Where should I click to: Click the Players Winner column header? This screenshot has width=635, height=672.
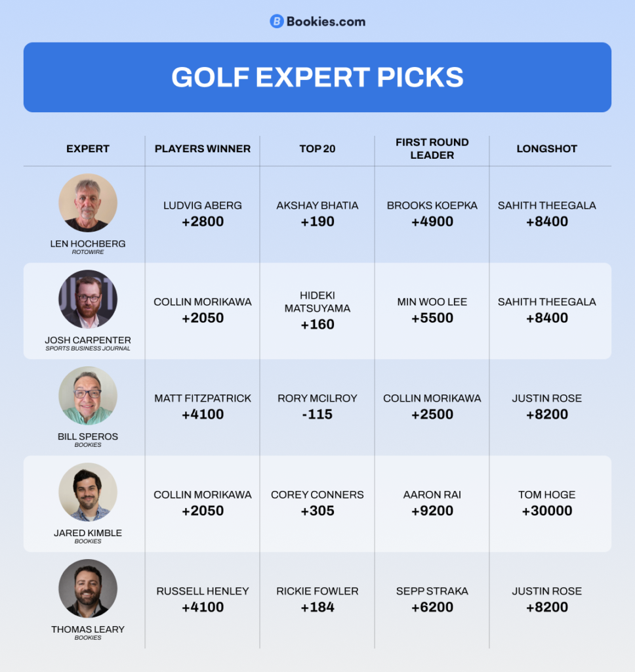(203, 149)
